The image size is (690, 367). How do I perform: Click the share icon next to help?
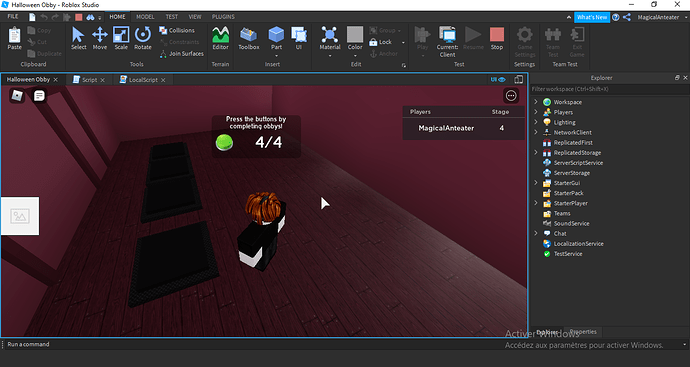pos(627,17)
